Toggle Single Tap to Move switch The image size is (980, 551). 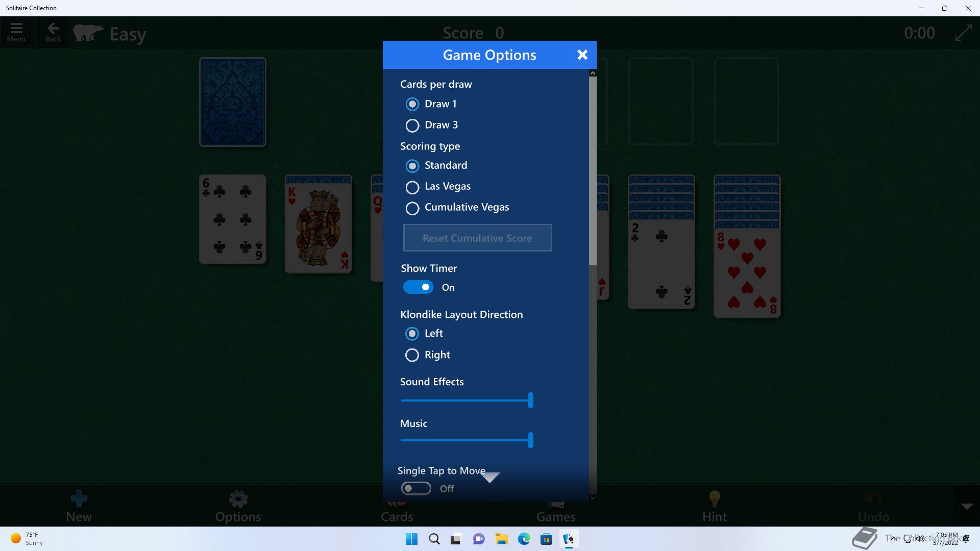416,488
